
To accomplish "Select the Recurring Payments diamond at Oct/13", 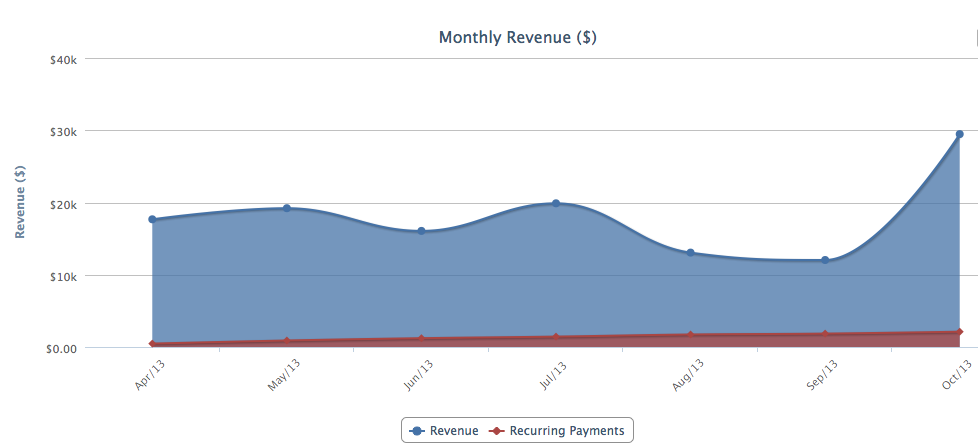I will coord(959,332).
